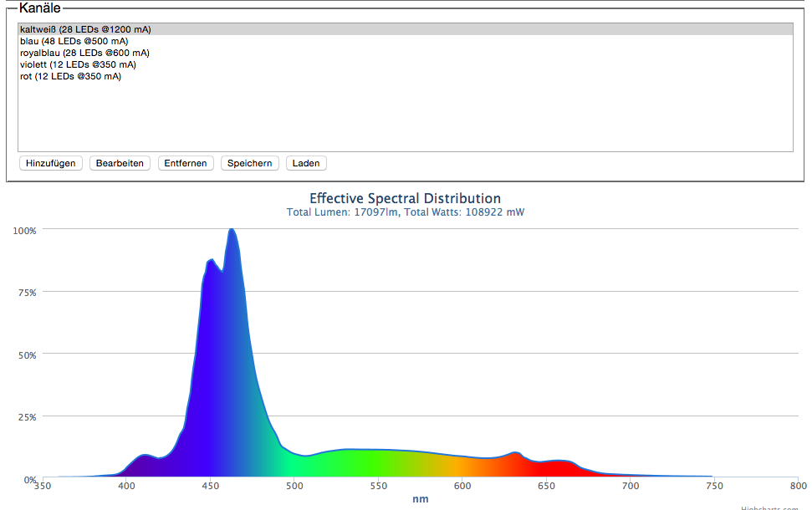Click the Hinzufügen button

[x=50, y=163]
